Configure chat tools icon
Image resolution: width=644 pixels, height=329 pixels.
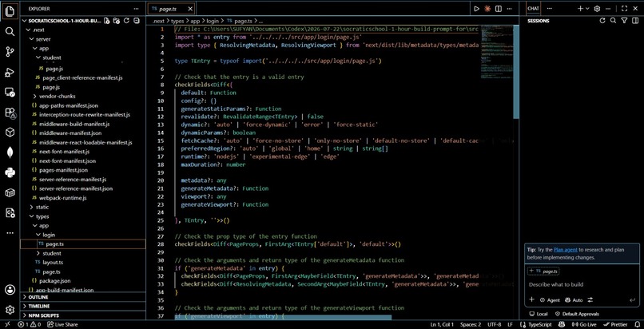click(590, 300)
